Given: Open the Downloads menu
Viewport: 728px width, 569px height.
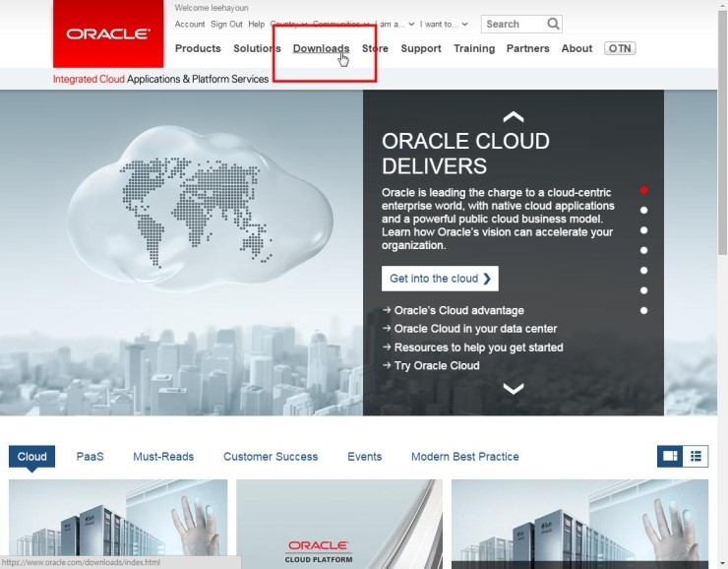Looking at the screenshot, I should (x=321, y=48).
